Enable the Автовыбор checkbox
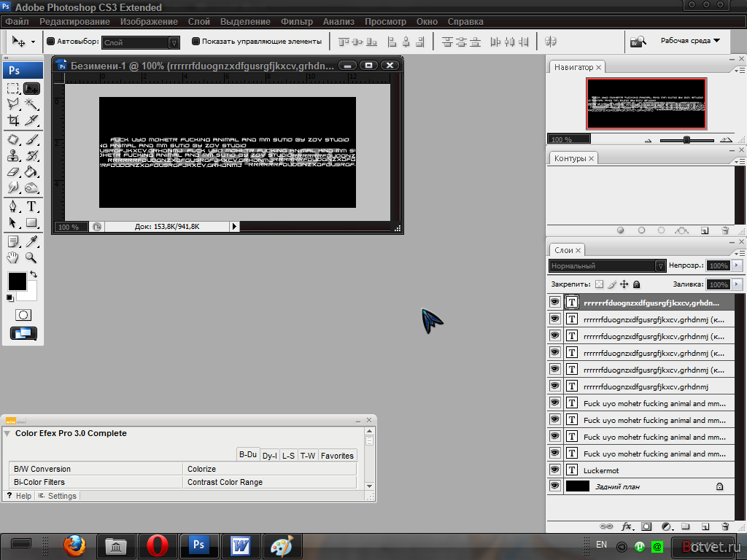Screen dimensions: 747x560 (50, 42)
